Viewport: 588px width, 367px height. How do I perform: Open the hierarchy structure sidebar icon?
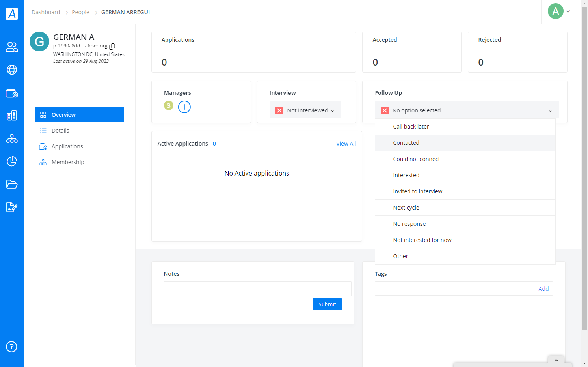pyautogui.click(x=12, y=139)
